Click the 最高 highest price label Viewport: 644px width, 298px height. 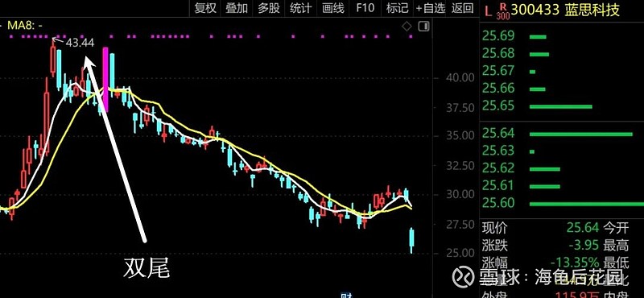click(x=616, y=246)
